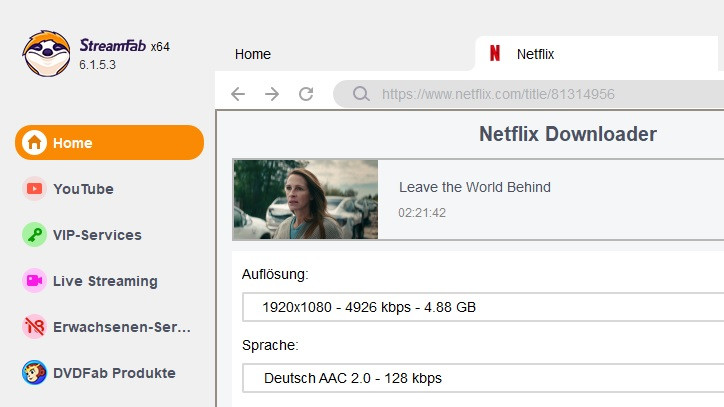Go forward with the right arrow
Screen dimensions: 724x407
272,94
